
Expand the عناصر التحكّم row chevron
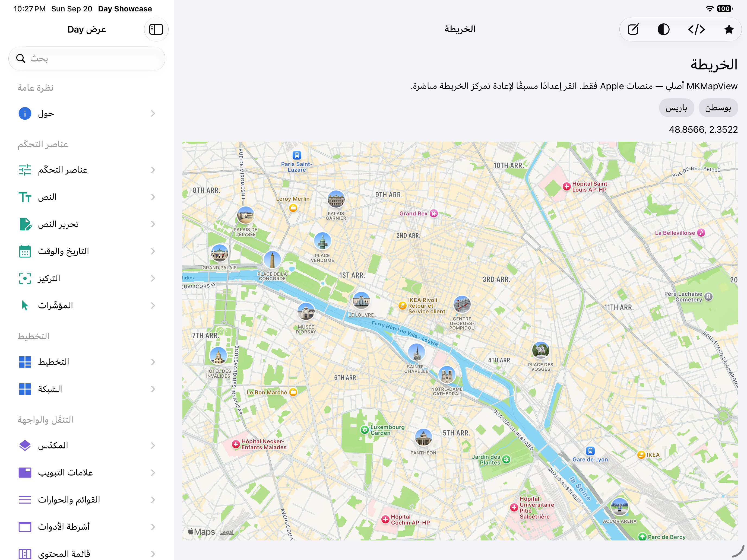(x=153, y=170)
